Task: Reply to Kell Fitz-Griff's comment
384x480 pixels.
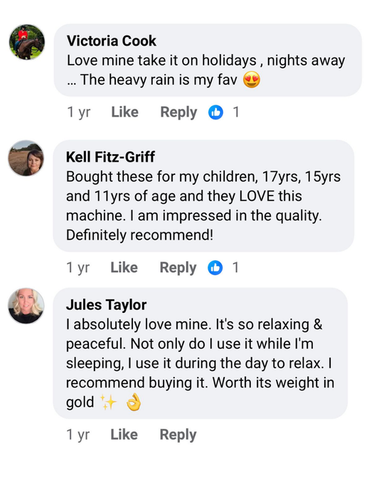Action: tap(178, 268)
